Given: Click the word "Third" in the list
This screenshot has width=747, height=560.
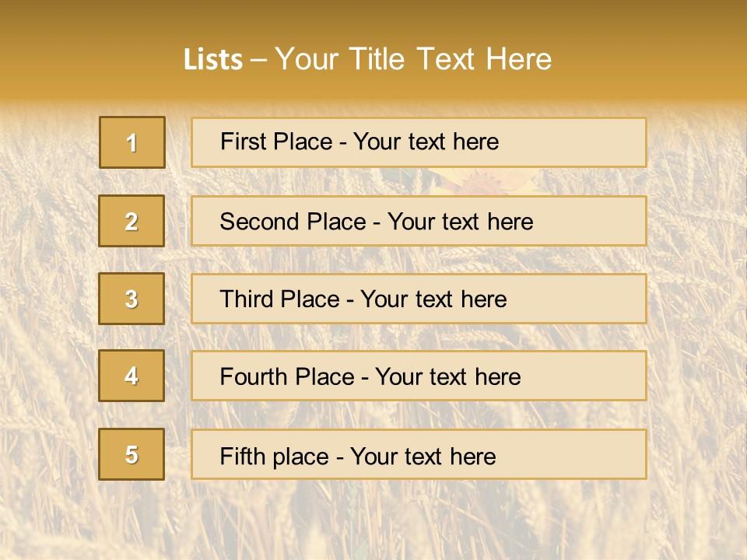Looking at the screenshot, I should coord(245,299).
